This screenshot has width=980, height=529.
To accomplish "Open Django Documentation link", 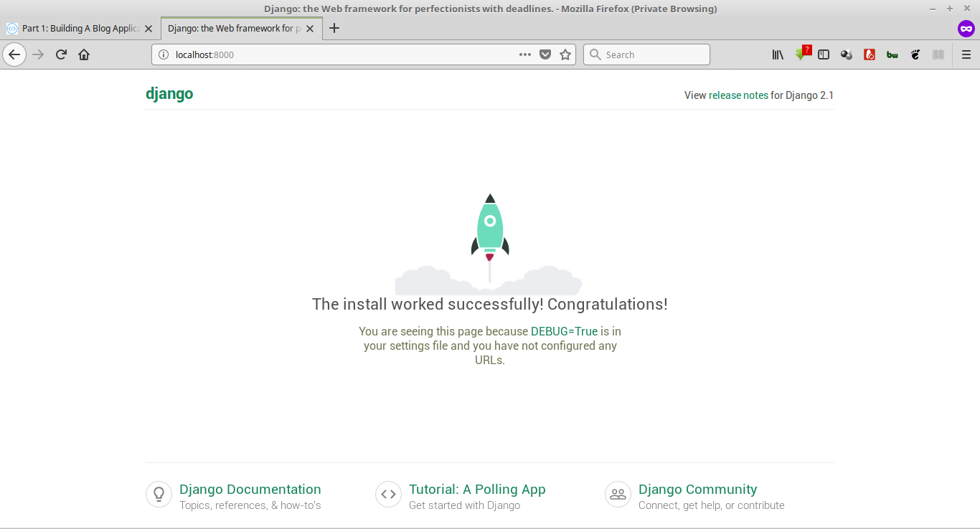I will click(250, 490).
